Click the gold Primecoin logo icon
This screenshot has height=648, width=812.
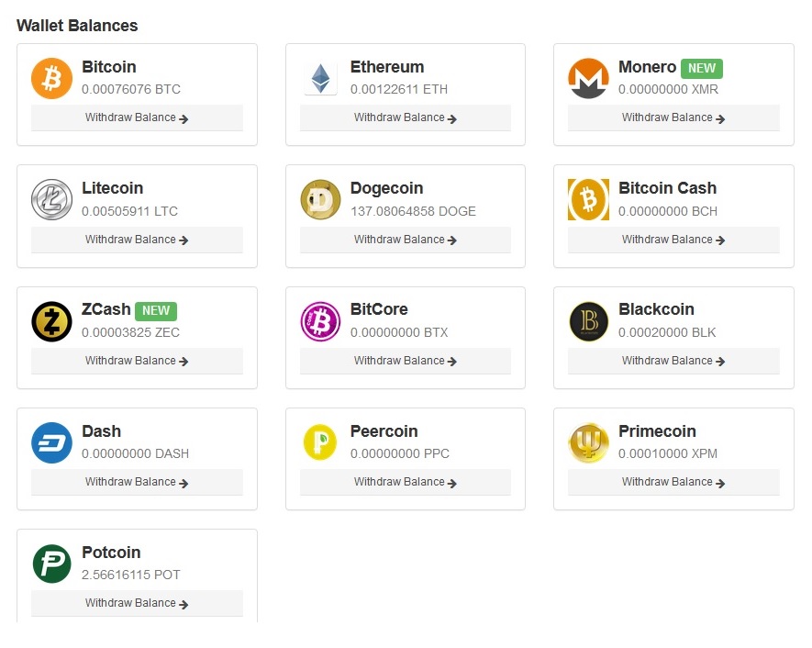point(588,442)
